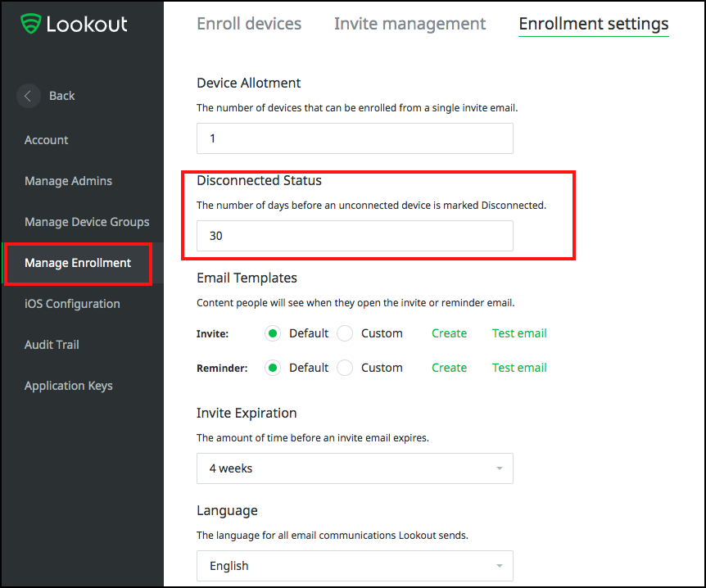View the Audit Trail
This screenshot has height=588, width=706.
click(52, 345)
